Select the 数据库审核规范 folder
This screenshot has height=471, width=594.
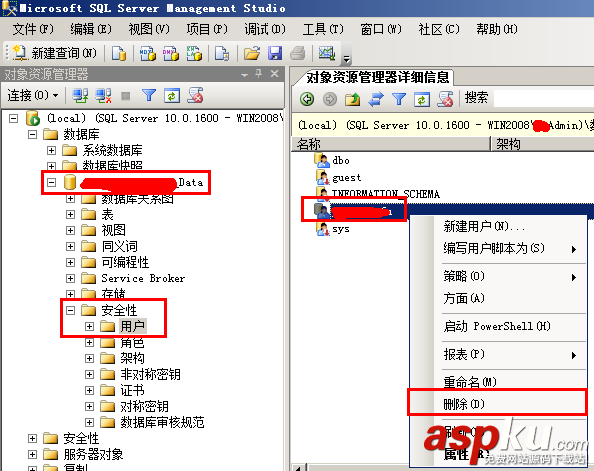162,422
